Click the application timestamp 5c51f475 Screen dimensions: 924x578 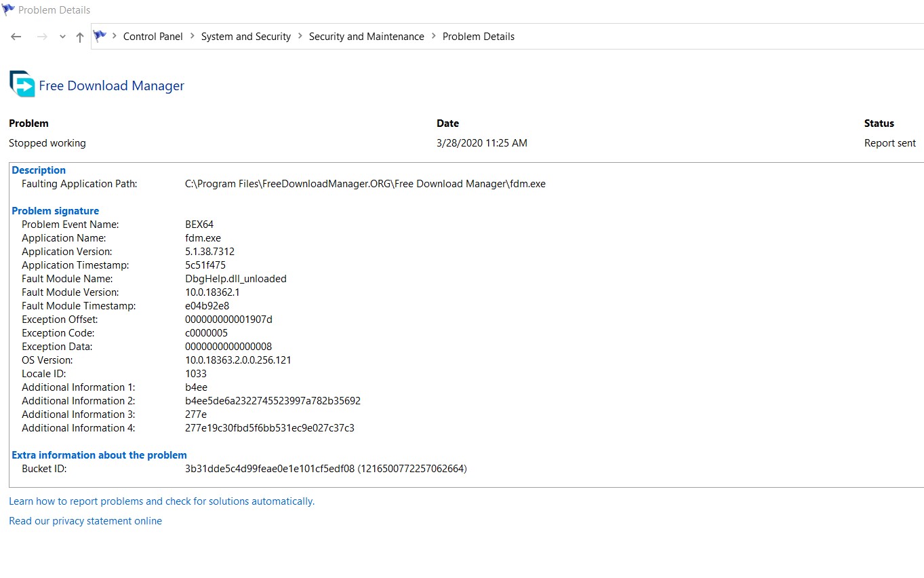click(205, 265)
